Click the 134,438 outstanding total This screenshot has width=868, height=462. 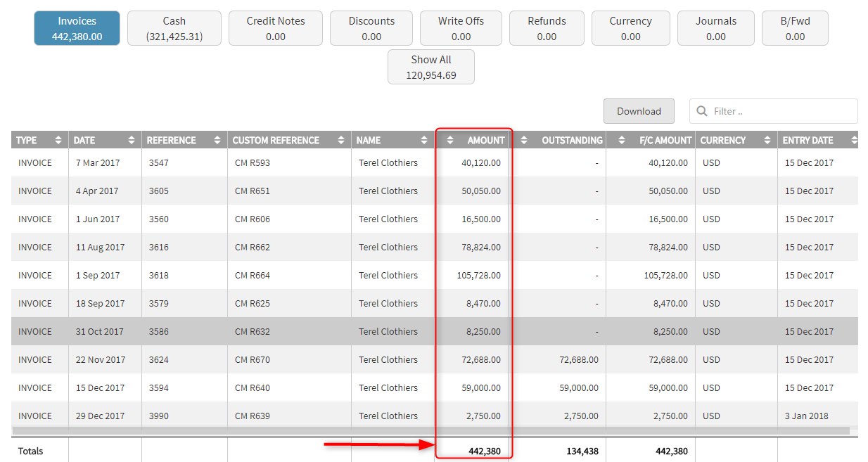click(582, 451)
